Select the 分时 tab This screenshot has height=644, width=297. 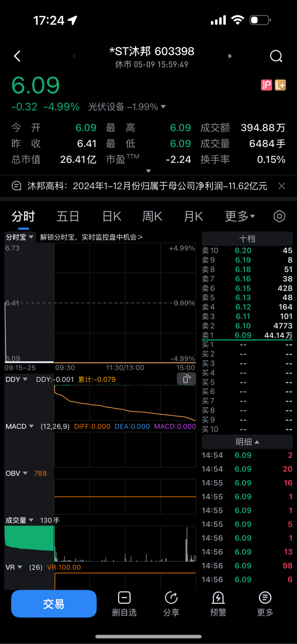pyautogui.click(x=23, y=216)
